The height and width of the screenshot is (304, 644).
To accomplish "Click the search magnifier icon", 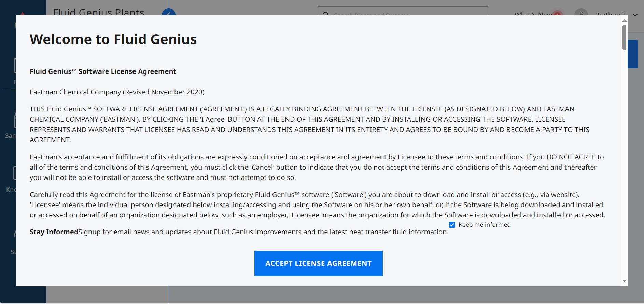I will coord(325,14).
